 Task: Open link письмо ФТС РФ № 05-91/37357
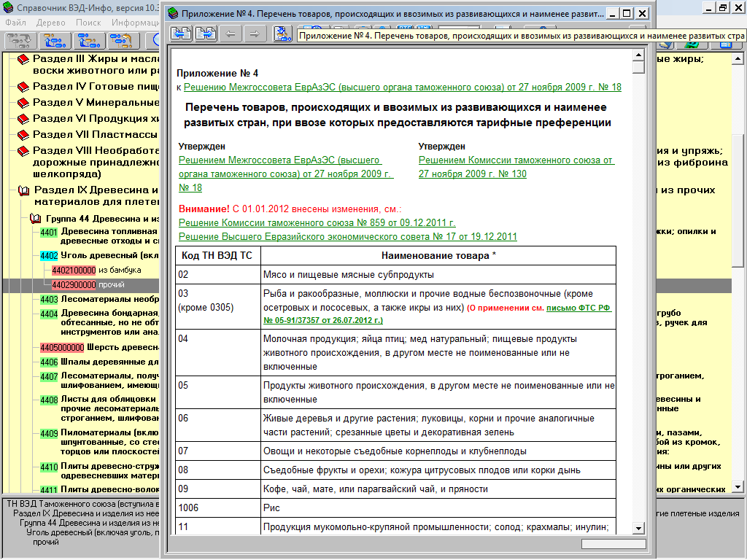438,314
